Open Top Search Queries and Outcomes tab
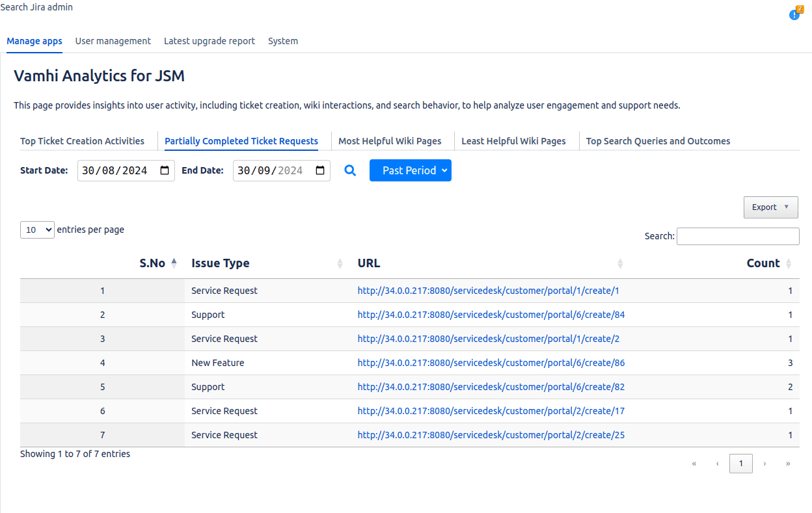The height and width of the screenshot is (513, 812). [x=658, y=141]
